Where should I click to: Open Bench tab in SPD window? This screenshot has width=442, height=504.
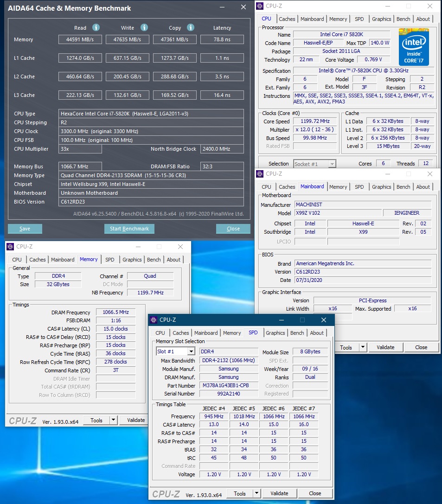click(x=297, y=333)
